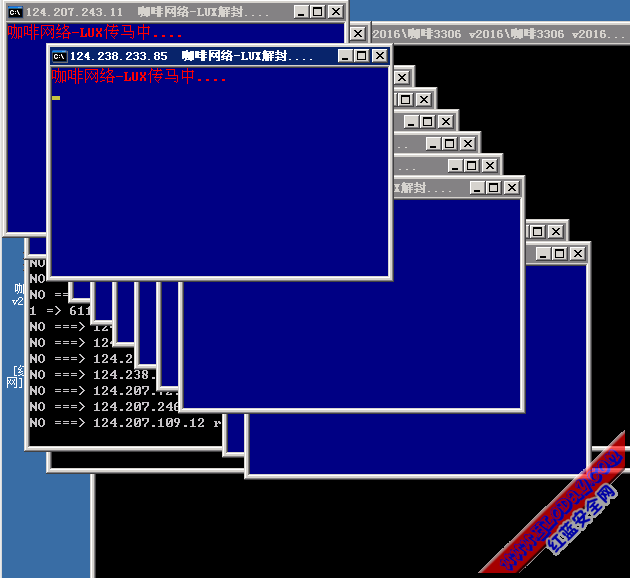Viewport: 630px width, 578px height.
Task: Close the 124.207.243.11 console window
Action: [x=335, y=12]
